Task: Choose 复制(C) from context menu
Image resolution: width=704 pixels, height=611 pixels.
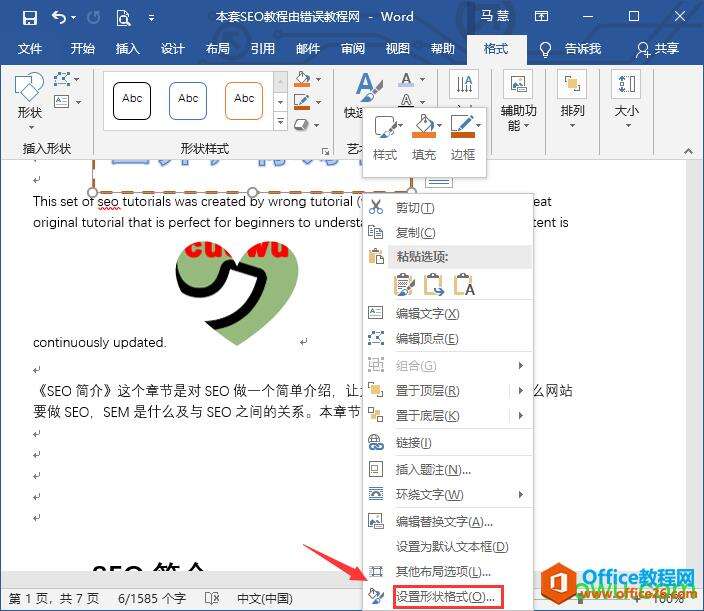Action: click(x=448, y=233)
